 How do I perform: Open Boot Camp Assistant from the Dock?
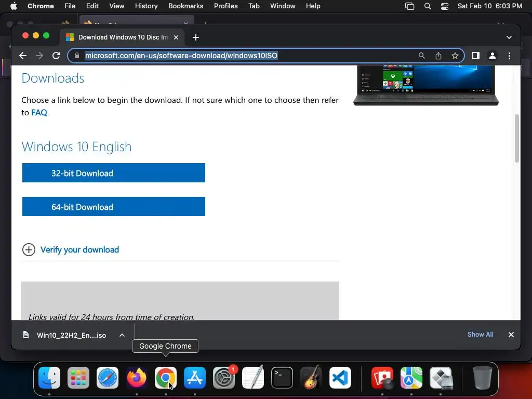[x=441, y=378]
